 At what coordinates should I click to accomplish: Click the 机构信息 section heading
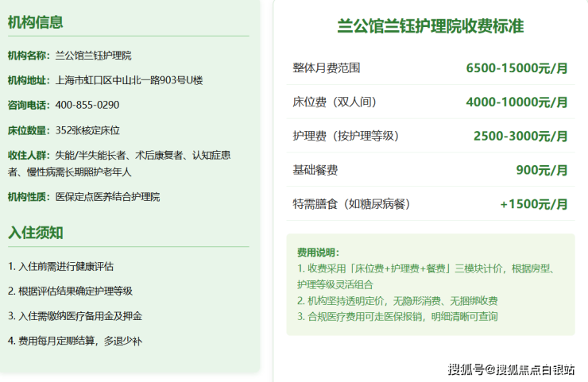pyautogui.click(x=35, y=22)
